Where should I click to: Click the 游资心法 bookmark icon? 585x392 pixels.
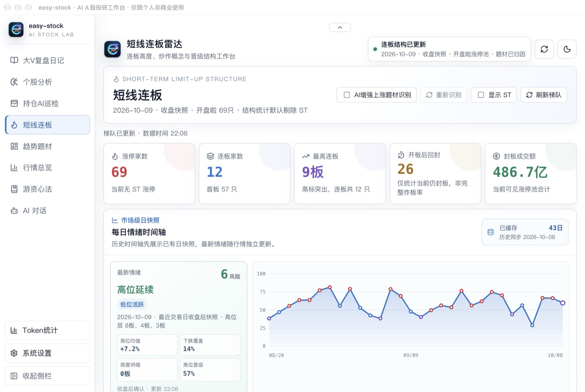tap(14, 189)
